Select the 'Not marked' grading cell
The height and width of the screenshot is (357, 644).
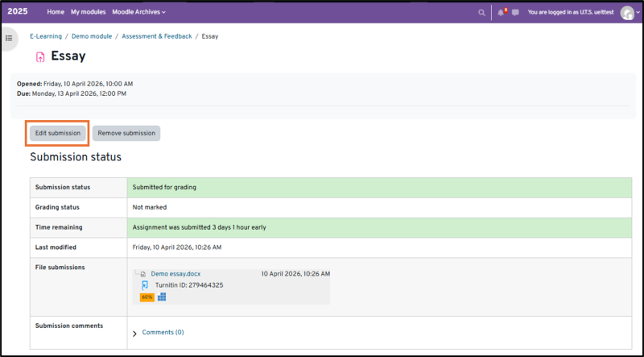[x=379, y=208]
